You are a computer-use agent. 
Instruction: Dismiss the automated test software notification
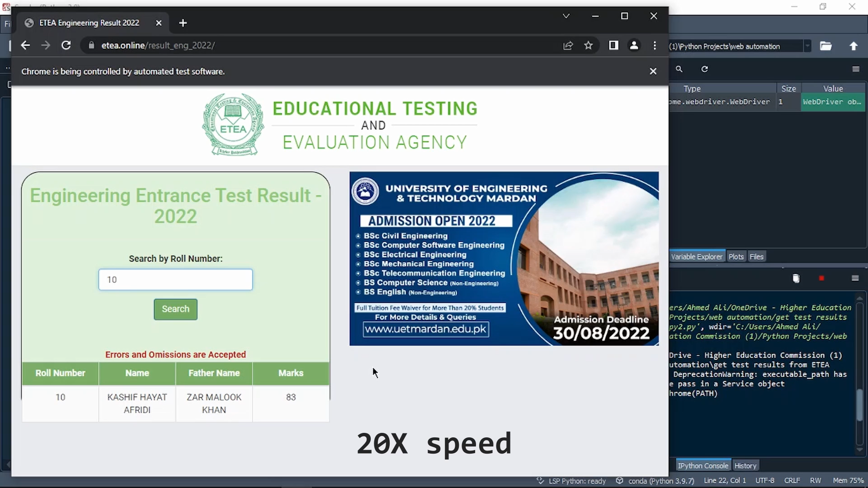pos(653,71)
